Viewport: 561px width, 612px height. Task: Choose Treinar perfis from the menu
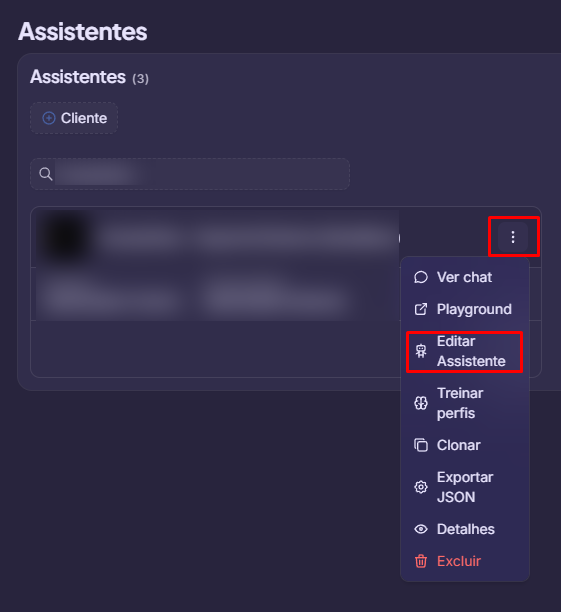465,403
